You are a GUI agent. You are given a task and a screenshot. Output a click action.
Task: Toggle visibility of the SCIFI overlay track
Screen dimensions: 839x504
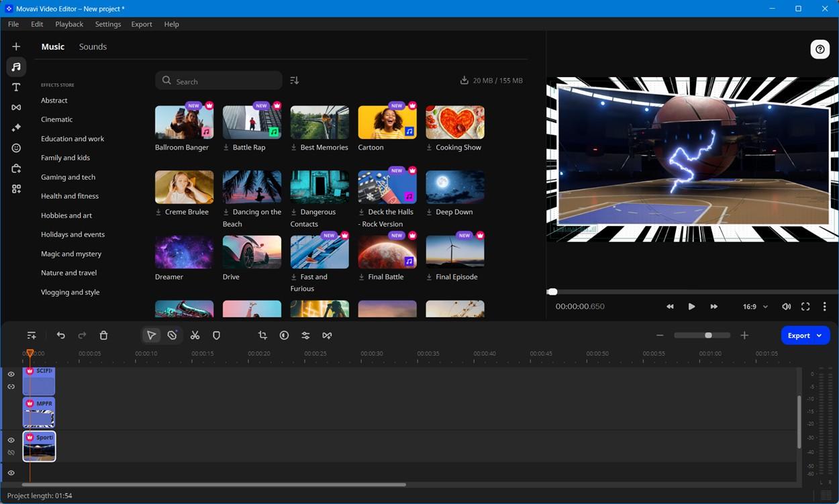click(x=11, y=374)
